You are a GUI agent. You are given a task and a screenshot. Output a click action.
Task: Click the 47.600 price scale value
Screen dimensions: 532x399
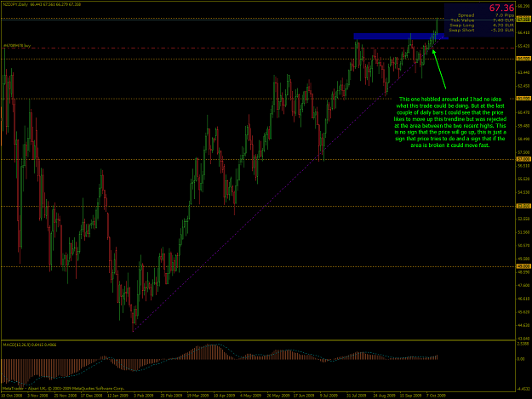pyautogui.click(x=523, y=286)
